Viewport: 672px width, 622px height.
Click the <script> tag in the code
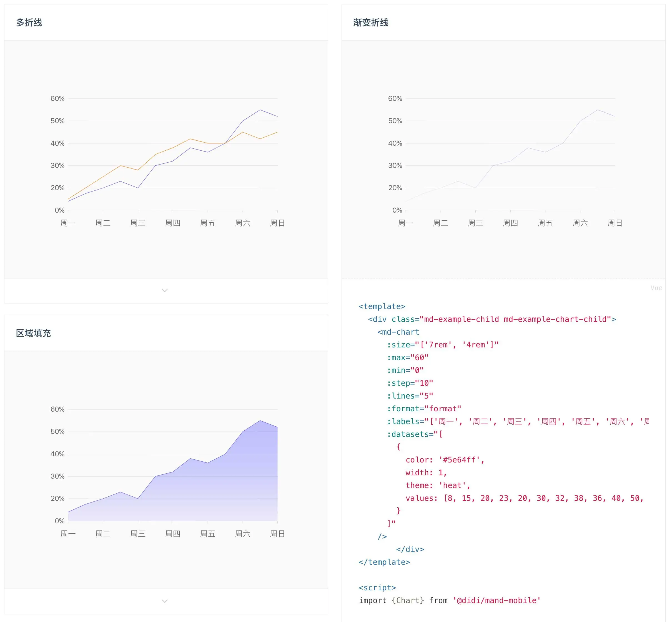click(x=377, y=588)
